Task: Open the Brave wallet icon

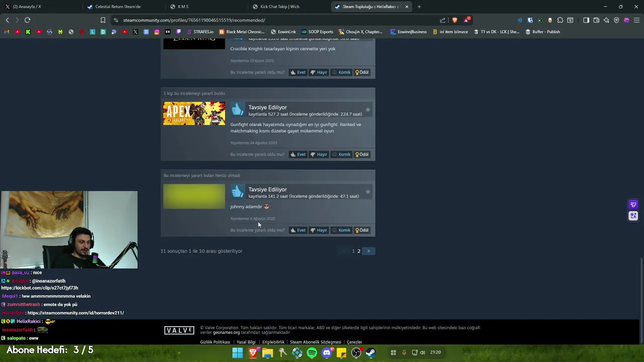Action: (x=596, y=20)
